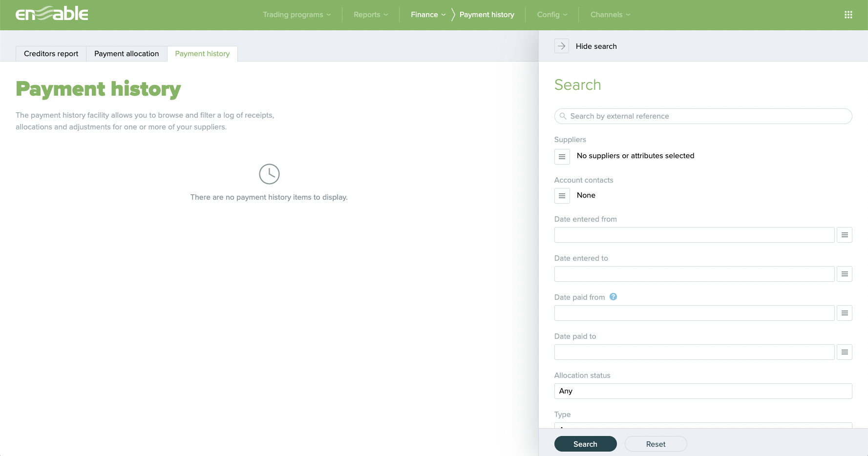Expand the Finance menu
Image resolution: width=868 pixels, height=456 pixels.
428,15
